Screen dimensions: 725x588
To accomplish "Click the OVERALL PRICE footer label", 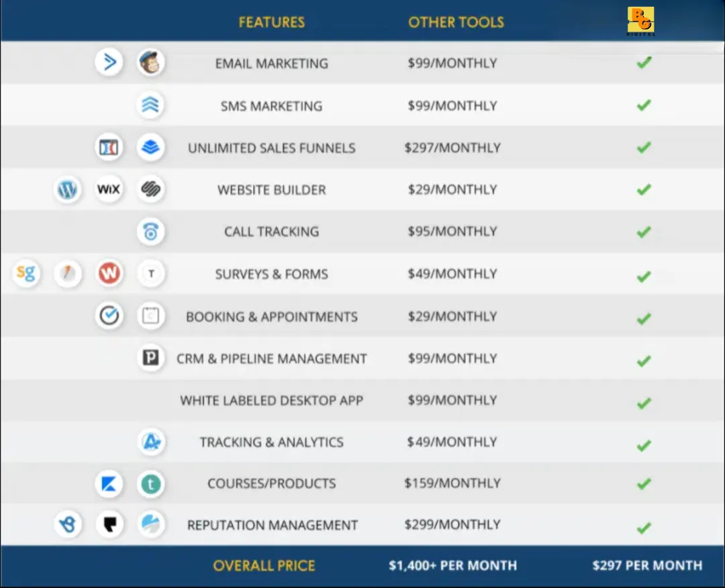I will [x=264, y=565].
